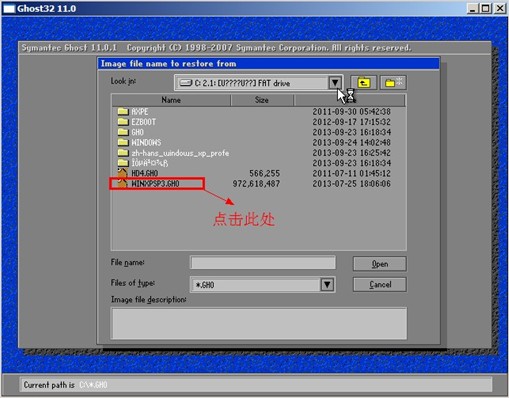509x398 pixels.
Task: Click the Open button
Action: (x=380, y=264)
